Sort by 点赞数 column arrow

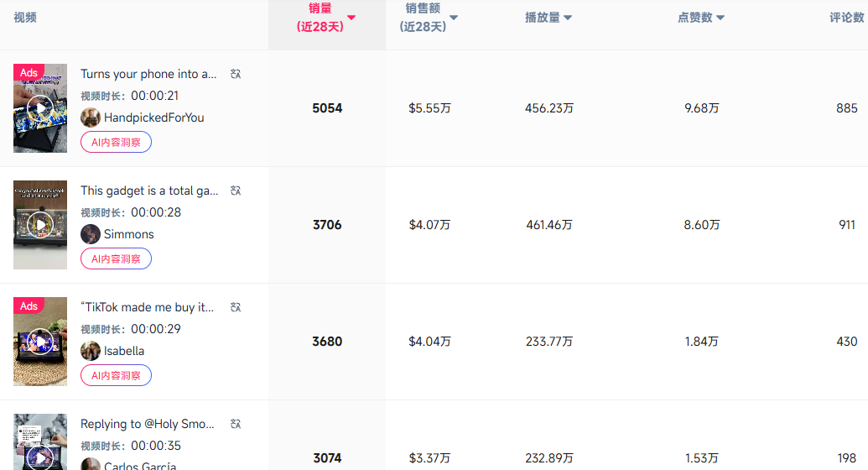tap(720, 18)
